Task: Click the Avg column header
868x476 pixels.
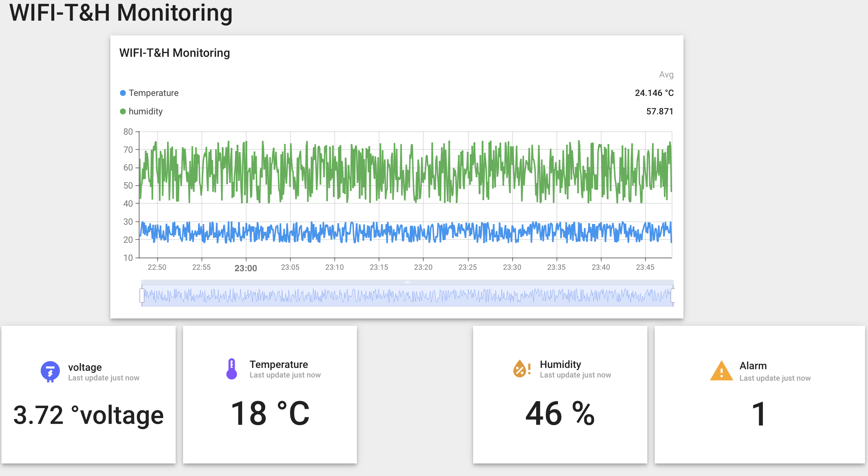Action: coord(666,75)
